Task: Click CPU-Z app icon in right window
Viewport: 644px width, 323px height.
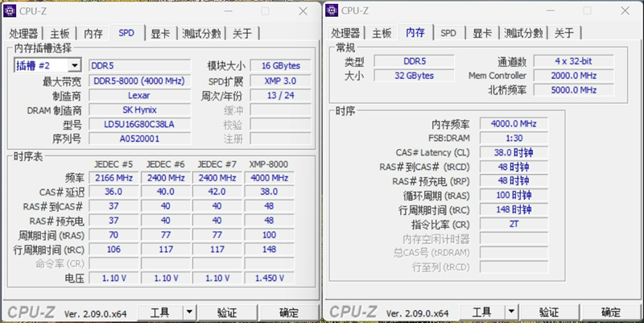Action: click(x=332, y=10)
